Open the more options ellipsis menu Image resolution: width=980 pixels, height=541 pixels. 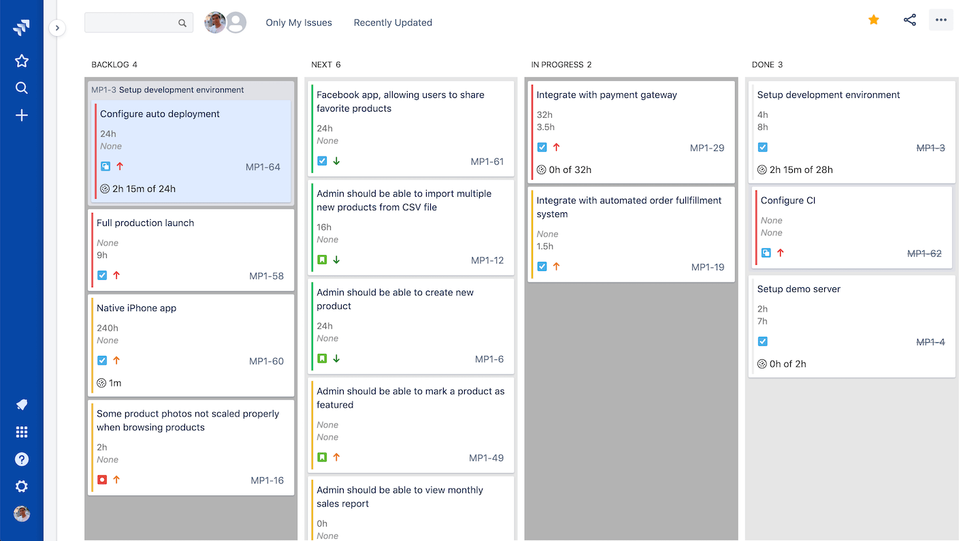click(x=941, y=20)
